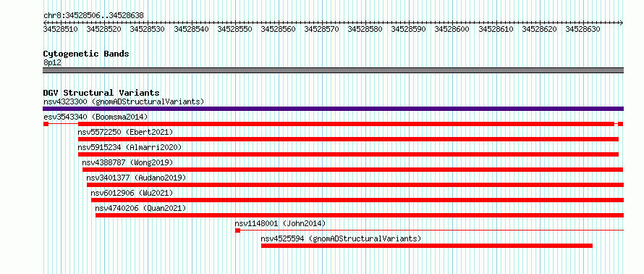Open variant nsv4388787 (Wong2019) label
Image resolution: width=644 pixels, height=274 pixels.
(127, 162)
